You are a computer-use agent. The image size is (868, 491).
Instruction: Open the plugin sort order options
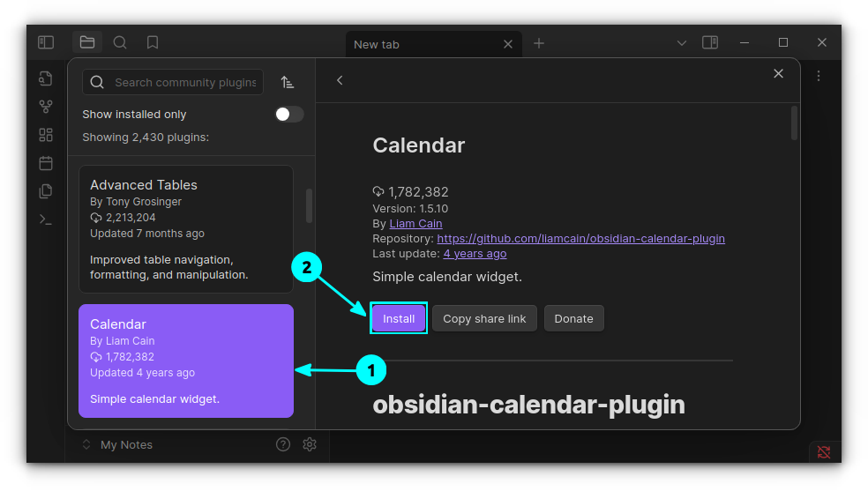[288, 82]
